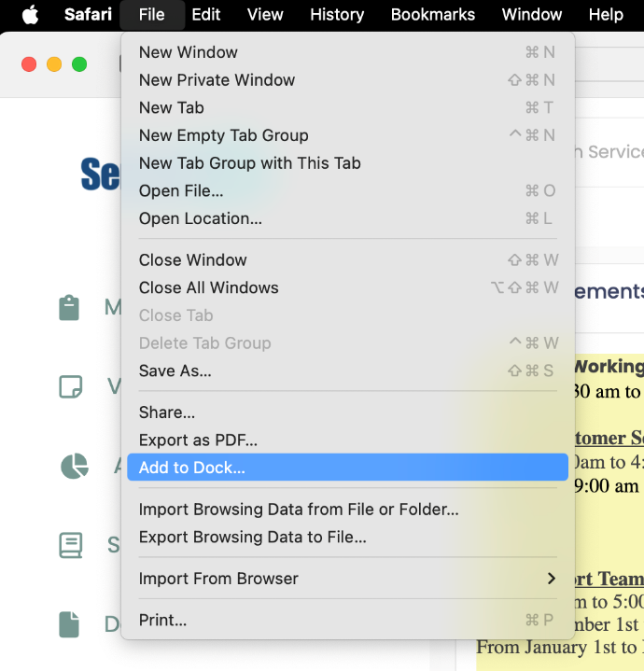This screenshot has height=671, width=644.
Task: Open the Bookmarks menu
Action: 432,14
